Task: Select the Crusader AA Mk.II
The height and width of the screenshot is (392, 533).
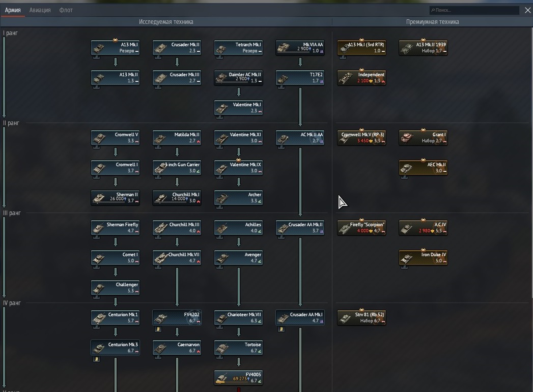Action: pyautogui.click(x=300, y=228)
